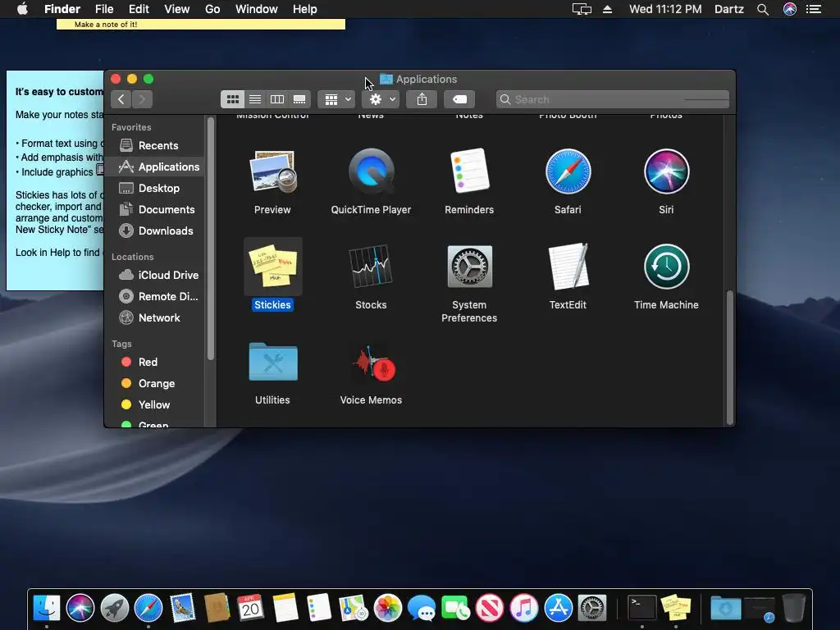This screenshot has width=840, height=630.
Task: Open Photos from the Dock
Action: click(x=388, y=608)
